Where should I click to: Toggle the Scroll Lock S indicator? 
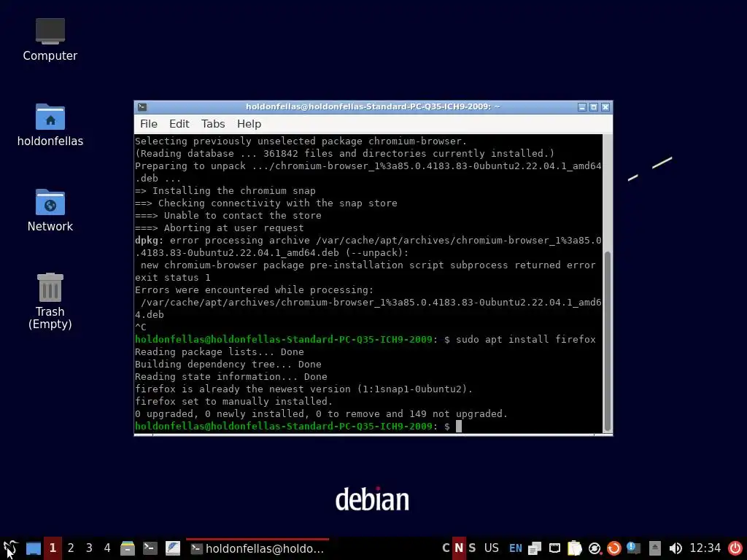click(x=472, y=548)
